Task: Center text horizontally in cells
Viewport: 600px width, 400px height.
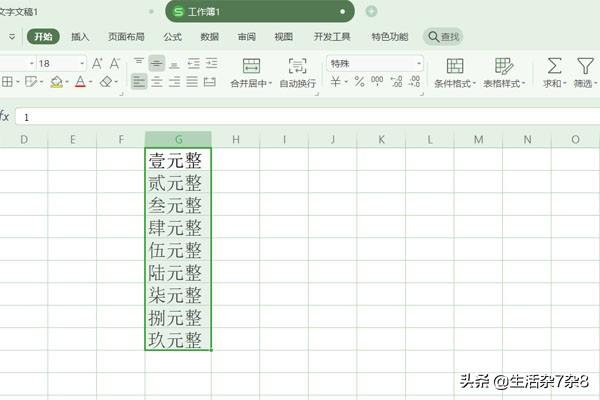Action: [157, 82]
